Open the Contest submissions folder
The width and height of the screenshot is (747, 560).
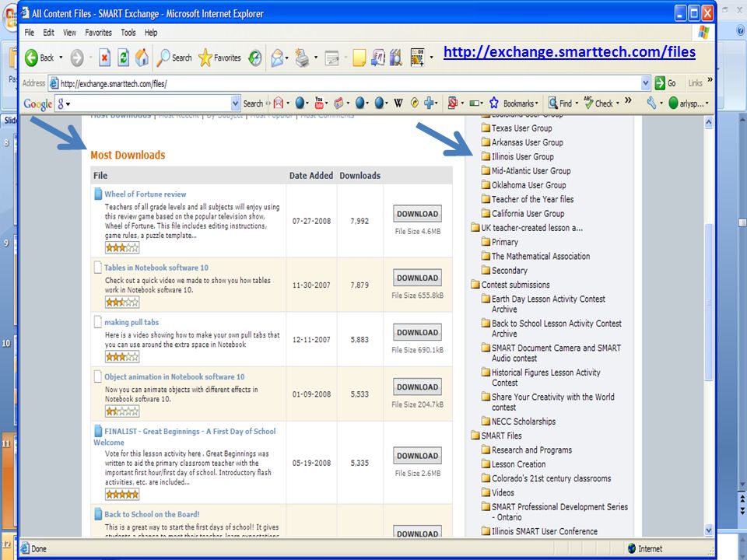tap(510, 285)
